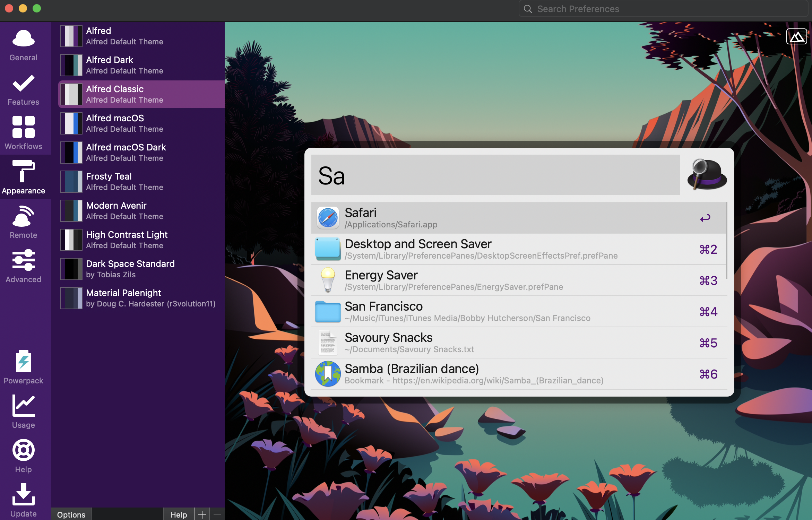Select the Dark Space Standard theme
This screenshot has width=812, height=520.
(141, 269)
